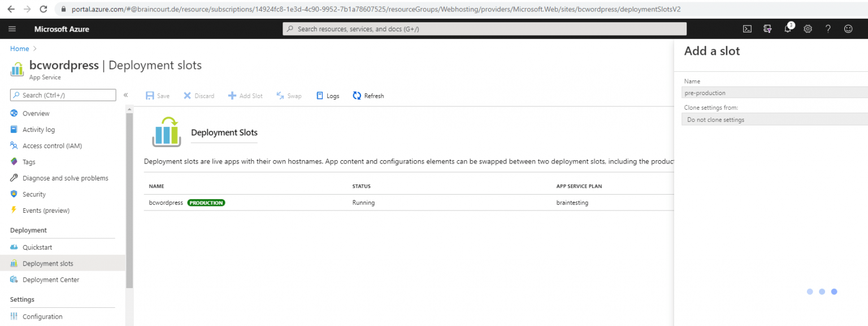Open Logs from the toolbar
Image resolution: width=868 pixels, height=326 pixels.
click(327, 95)
